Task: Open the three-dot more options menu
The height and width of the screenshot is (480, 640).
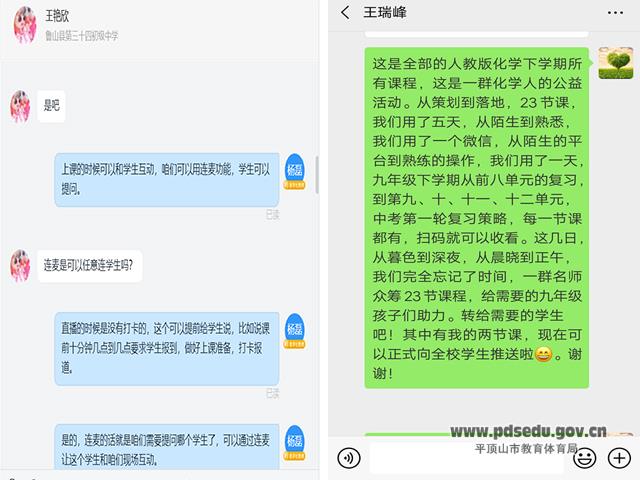Action: (x=615, y=13)
